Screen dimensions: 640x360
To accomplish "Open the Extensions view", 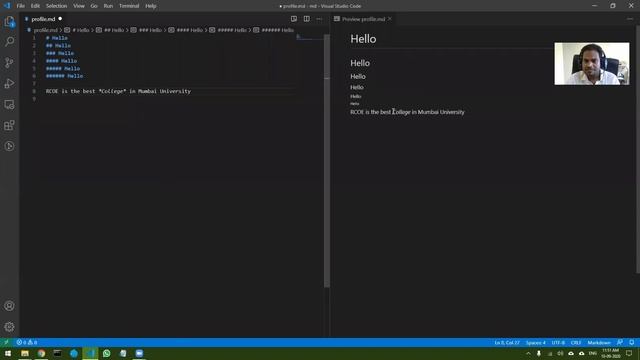I will point(9,125).
